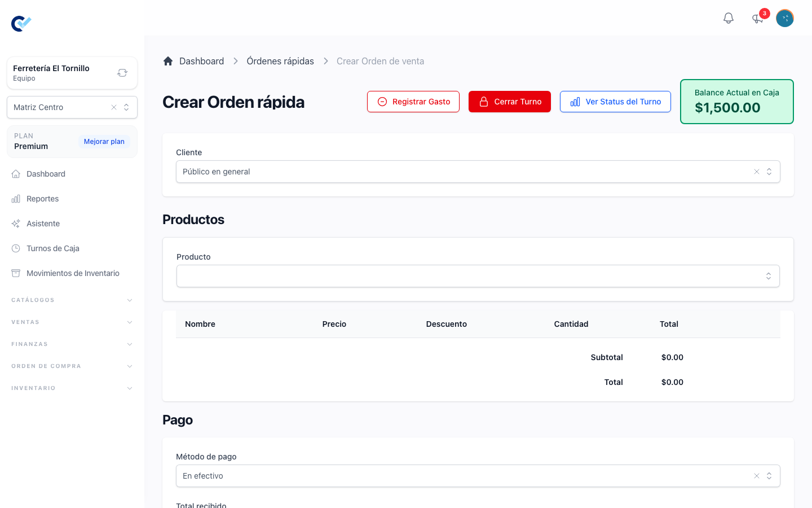The width and height of the screenshot is (812, 508).
Task: Go to Dashboard in the sidebar
Action: [72, 174]
